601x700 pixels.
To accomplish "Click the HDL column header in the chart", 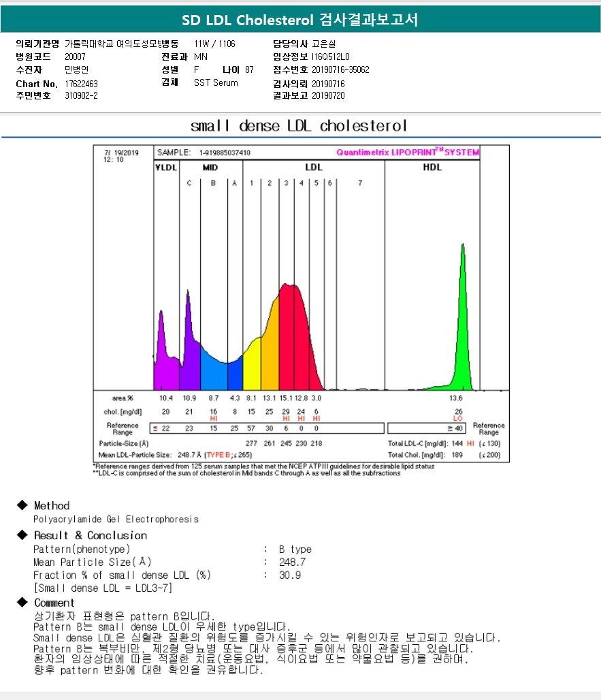I will (432, 167).
